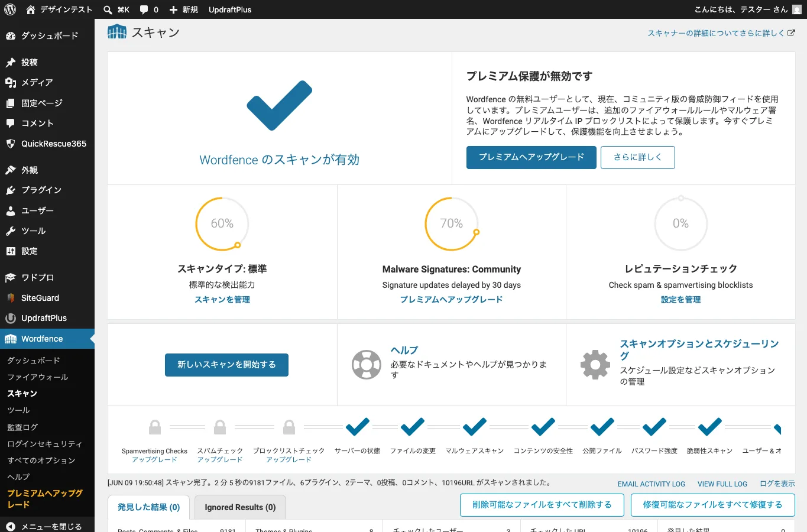The image size is (807, 532).
Task: Click the パスワード強度 checkmark stage icon
Action: coord(654,427)
